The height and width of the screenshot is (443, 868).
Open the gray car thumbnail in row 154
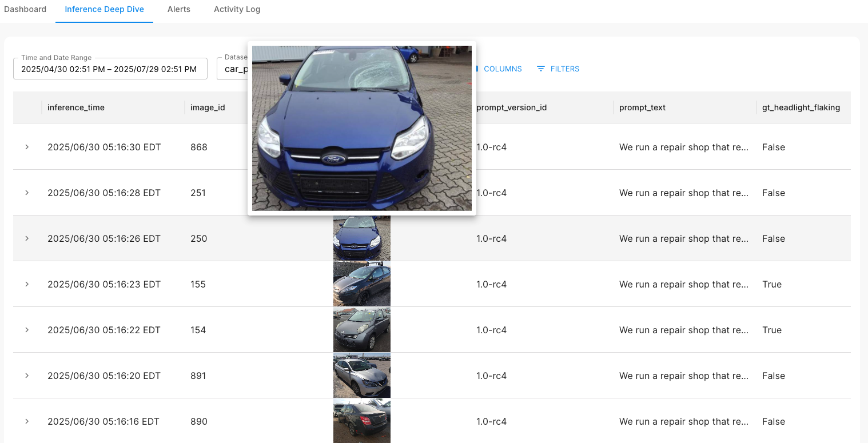pyautogui.click(x=362, y=330)
